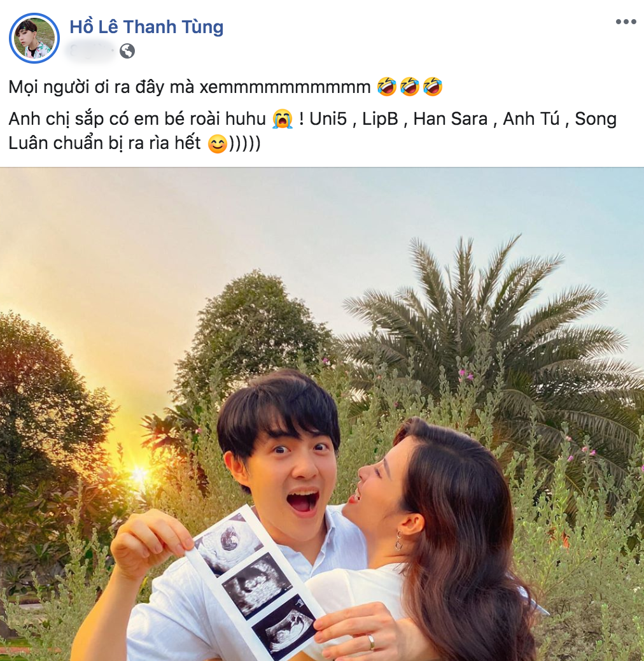
Task: Open the post options three-dot menu
Action: click(x=626, y=22)
